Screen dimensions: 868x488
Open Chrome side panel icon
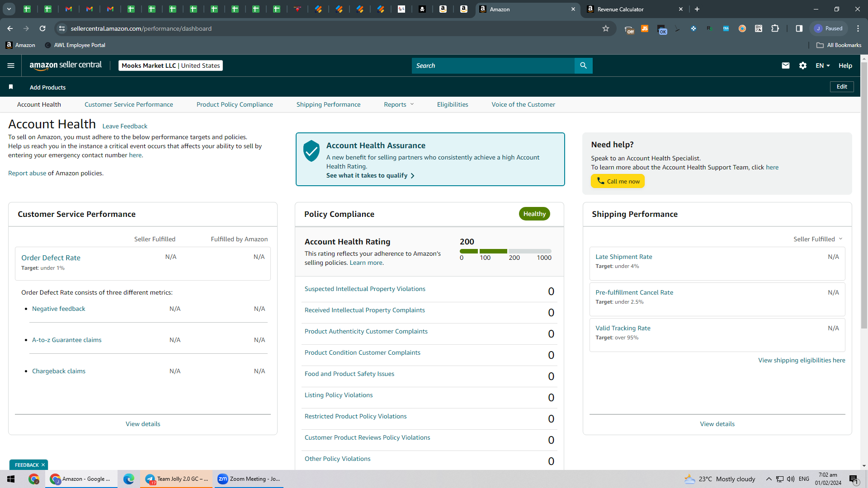click(x=799, y=28)
